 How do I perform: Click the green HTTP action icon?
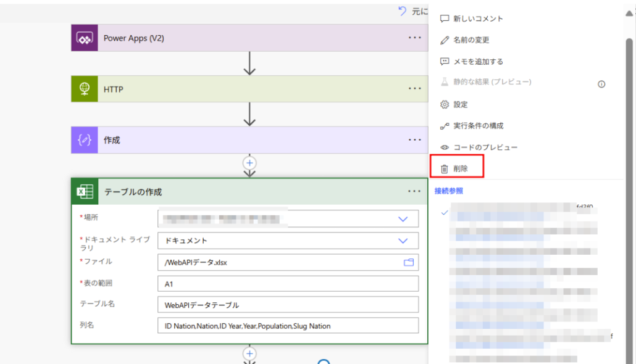coord(85,89)
